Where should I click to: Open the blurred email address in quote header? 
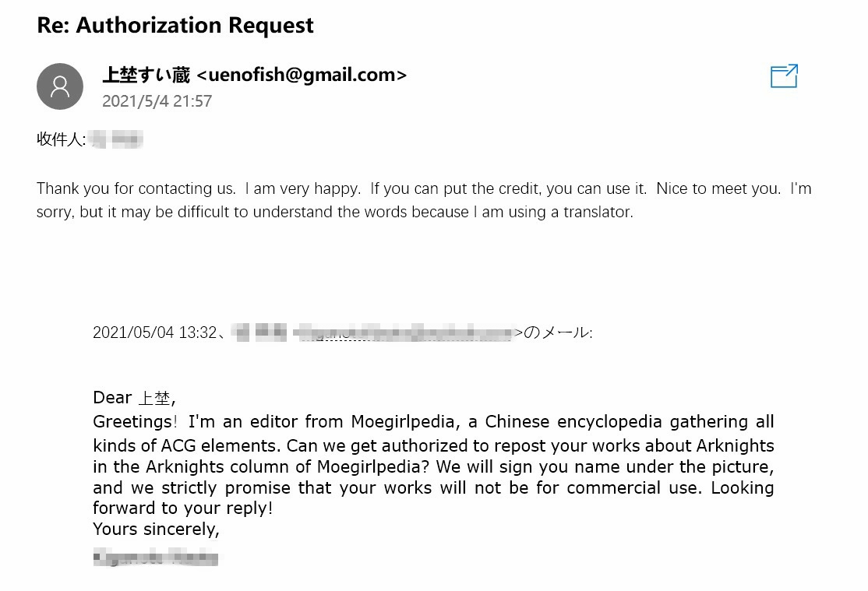coord(405,332)
